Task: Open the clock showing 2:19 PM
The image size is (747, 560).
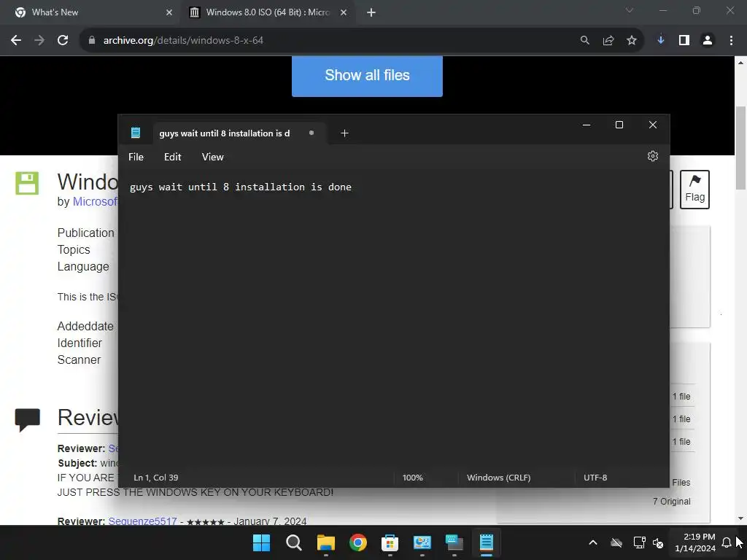Action: [x=694, y=542]
